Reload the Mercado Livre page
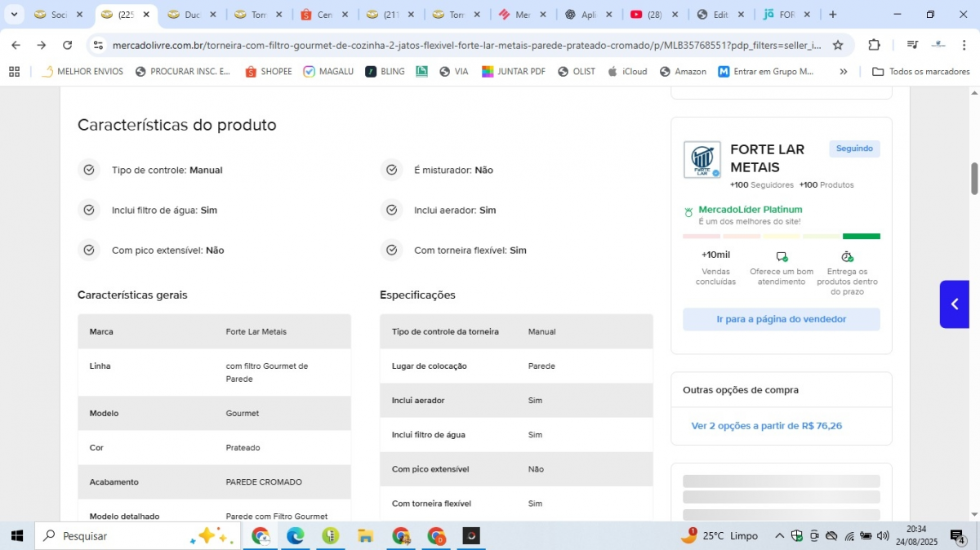 [68, 45]
